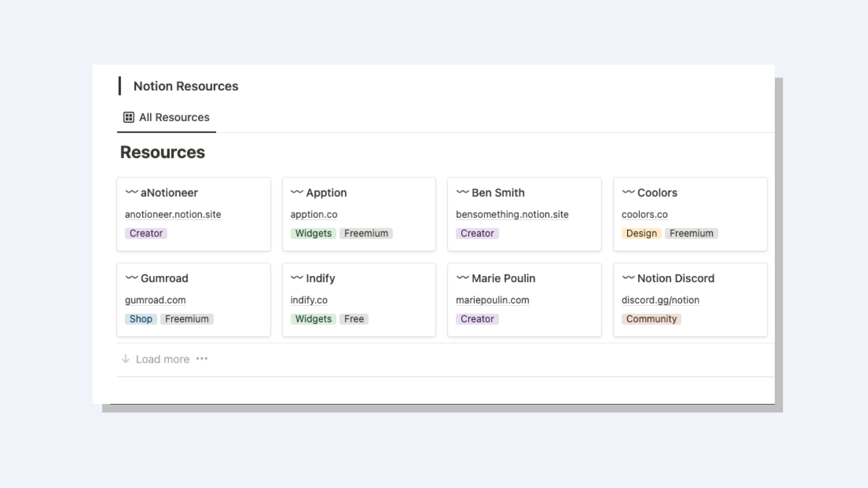The image size is (868, 488).
Task: Switch to the All Resources tab
Action: [166, 117]
